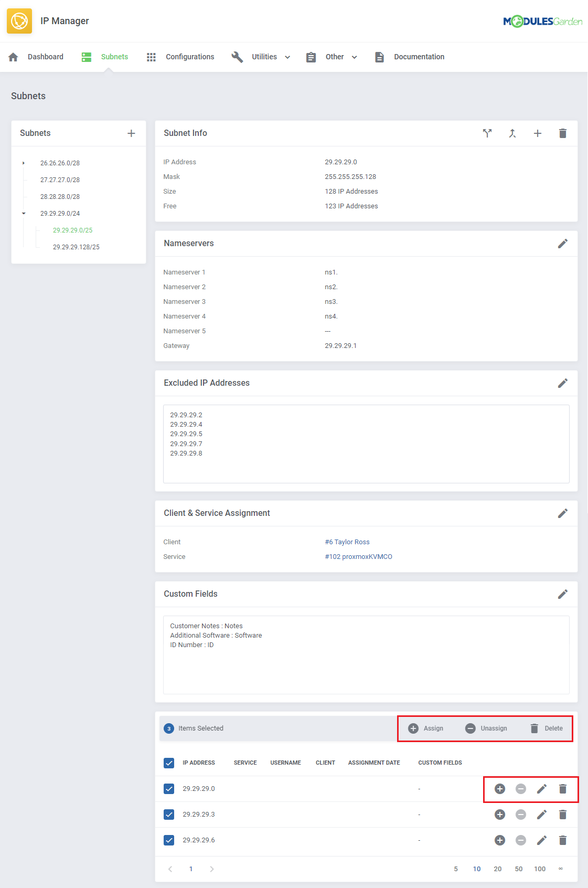
Task: Expand the Utilities dropdown chevron
Action: point(287,57)
